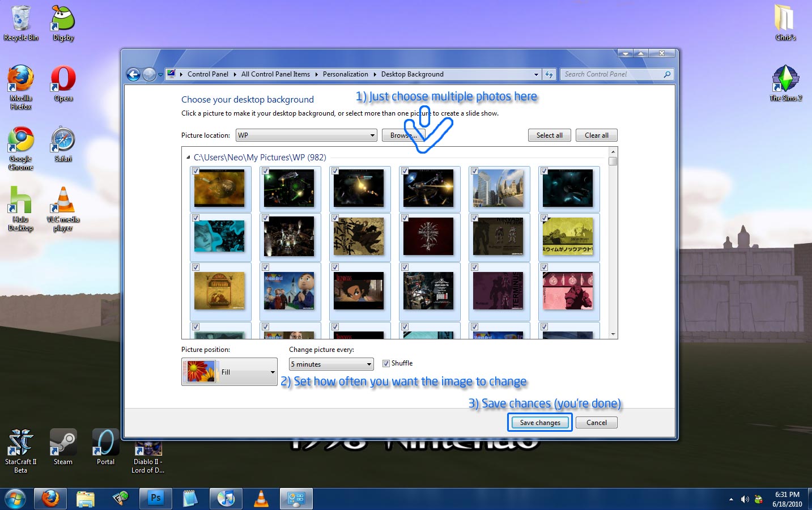Screen dimensions: 812x510
Task: Toggle the Shuffle checkbox
Action: point(386,363)
